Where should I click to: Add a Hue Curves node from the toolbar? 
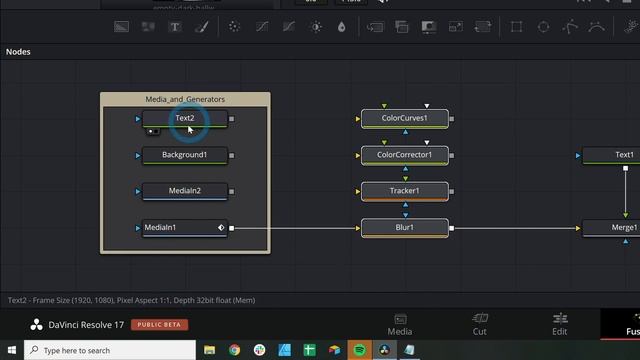click(x=289, y=27)
